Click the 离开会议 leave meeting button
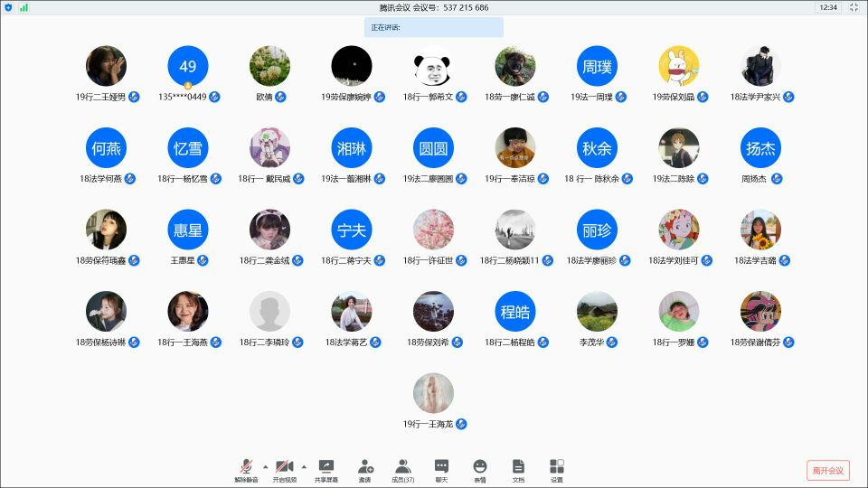Image resolution: width=868 pixels, height=488 pixels. [x=827, y=470]
